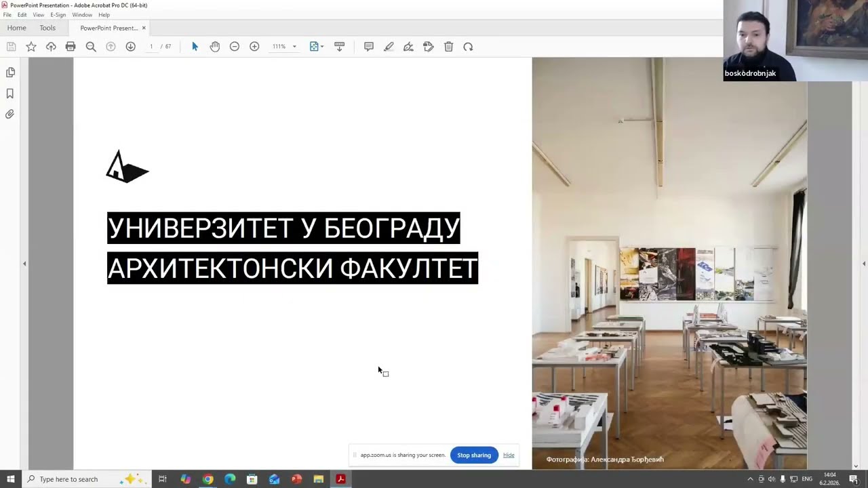The width and height of the screenshot is (868, 488).
Task: Open the Help menu
Action: pyautogui.click(x=104, y=15)
